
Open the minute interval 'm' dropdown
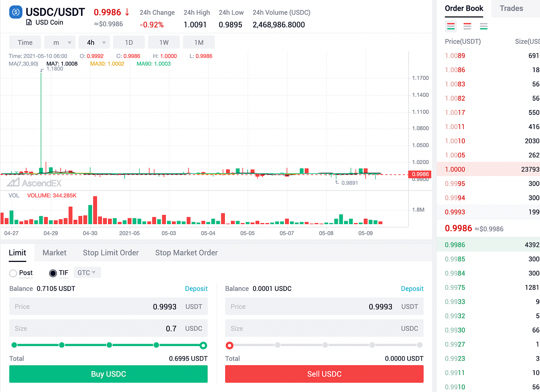click(60, 42)
